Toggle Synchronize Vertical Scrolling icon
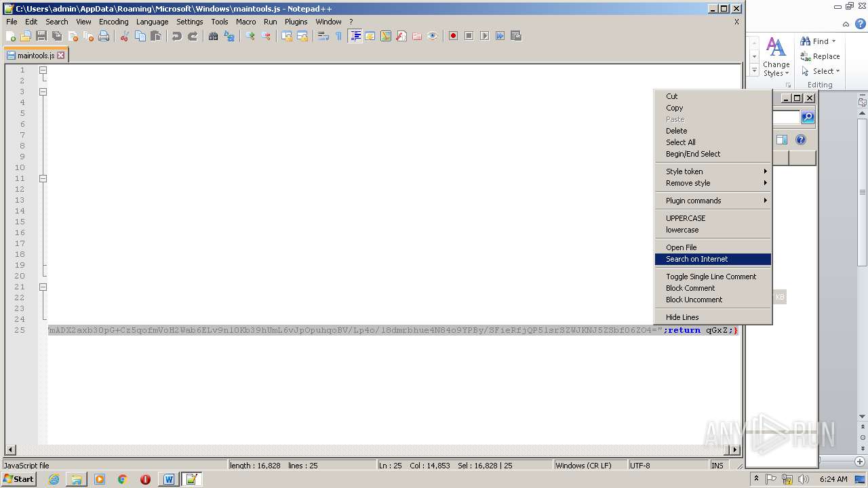Viewport: 868px width, 488px height. pyautogui.click(x=287, y=36)
